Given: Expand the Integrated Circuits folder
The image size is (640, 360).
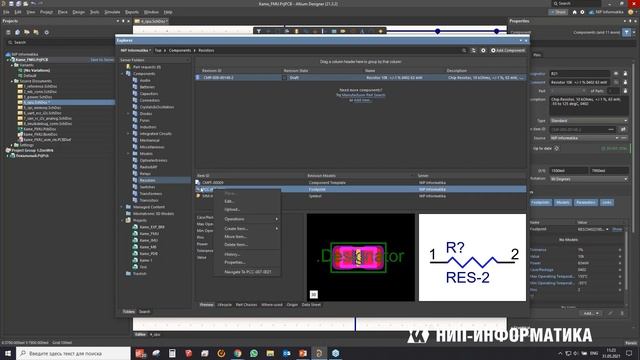Looking at the screenshot, I should click(128, 134).
